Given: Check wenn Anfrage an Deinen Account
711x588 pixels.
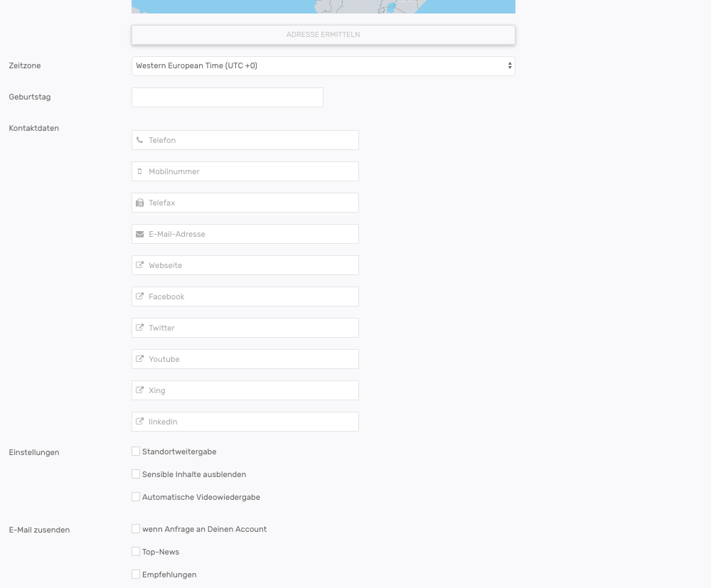Looking at the screenshot, I should (x=136, y=529).
